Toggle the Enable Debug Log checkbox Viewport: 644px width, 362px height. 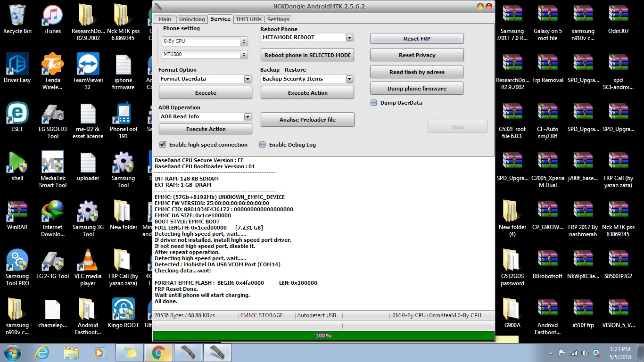[x=263, y=145]
